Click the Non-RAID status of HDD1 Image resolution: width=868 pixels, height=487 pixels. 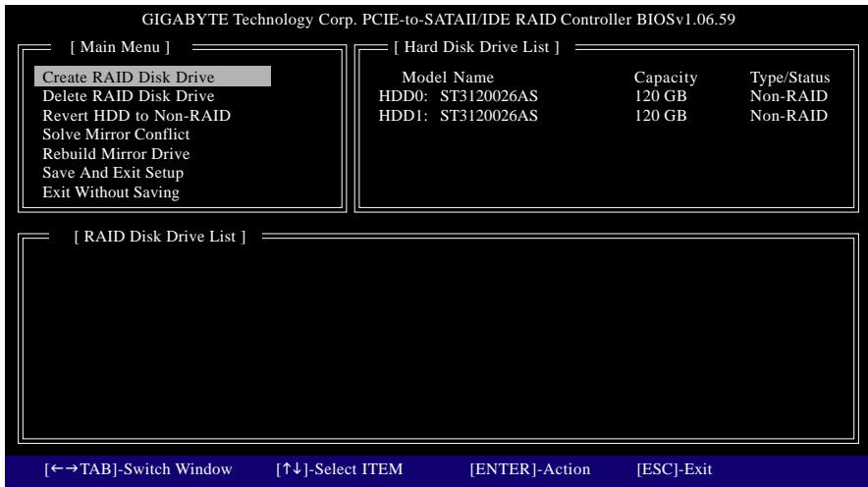click(x=788, y=115)
